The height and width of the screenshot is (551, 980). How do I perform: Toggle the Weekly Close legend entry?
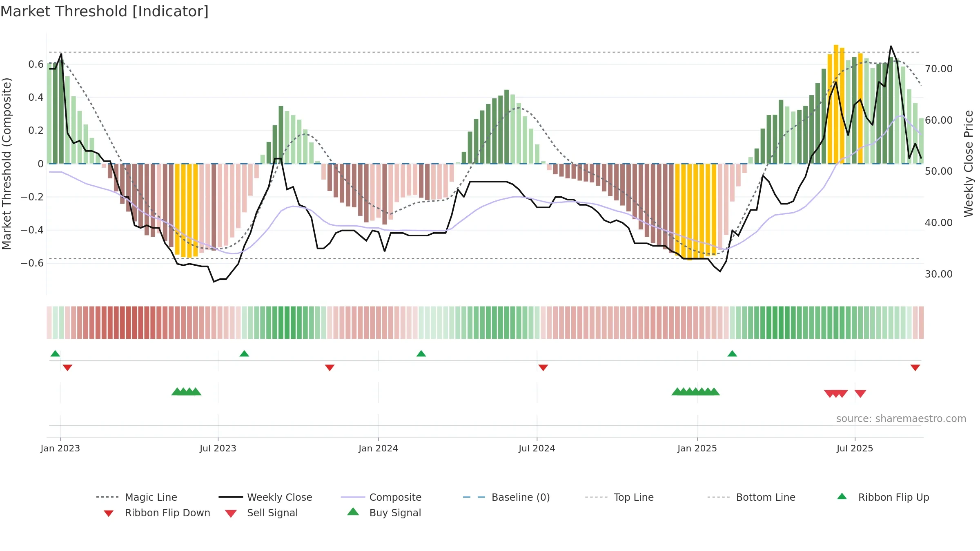[265, 497]
